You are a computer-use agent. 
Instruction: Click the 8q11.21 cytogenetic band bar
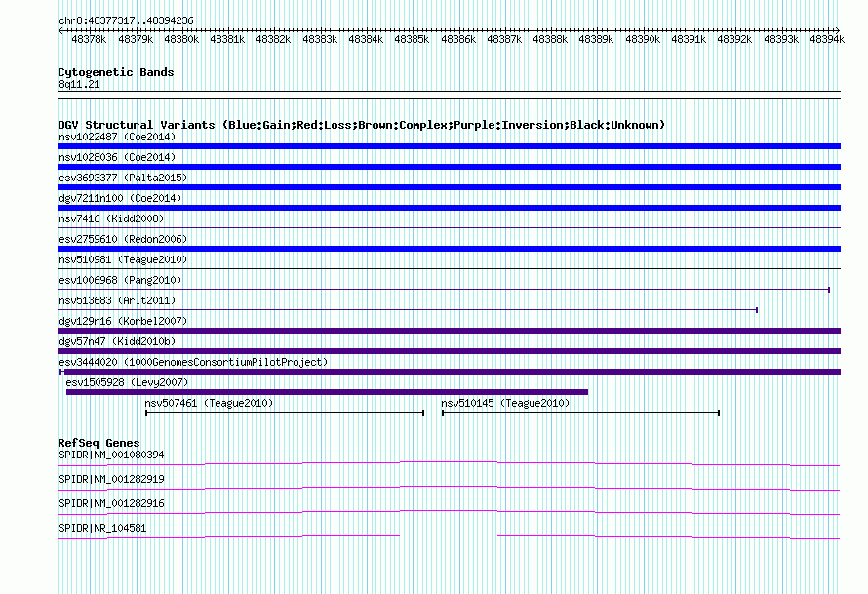click(x=449, y=95)
